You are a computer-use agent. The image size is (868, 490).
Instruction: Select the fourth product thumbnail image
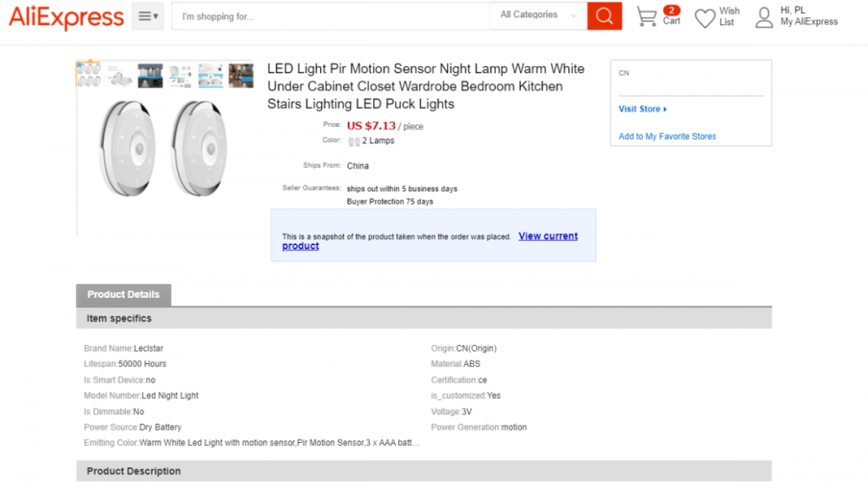[181, 76]
